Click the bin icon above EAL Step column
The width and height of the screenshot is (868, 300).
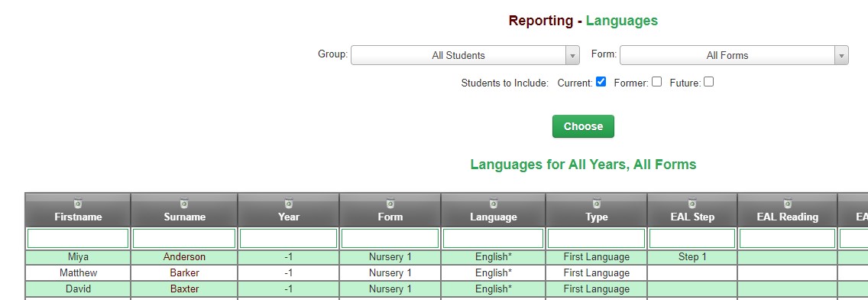coord(692,204)
